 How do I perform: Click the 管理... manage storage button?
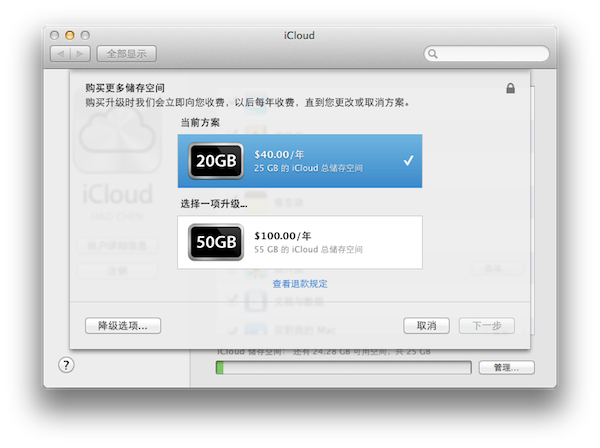[x=507, y=368]
